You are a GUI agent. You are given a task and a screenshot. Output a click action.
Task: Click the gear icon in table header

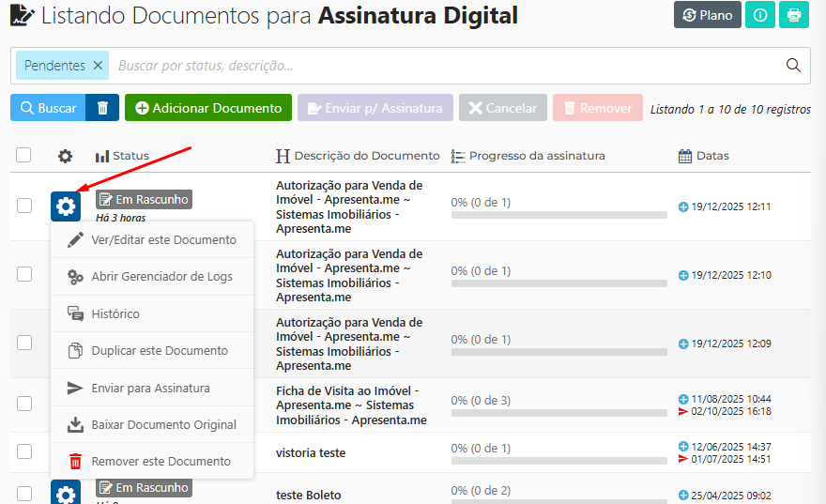coord(66,156)
